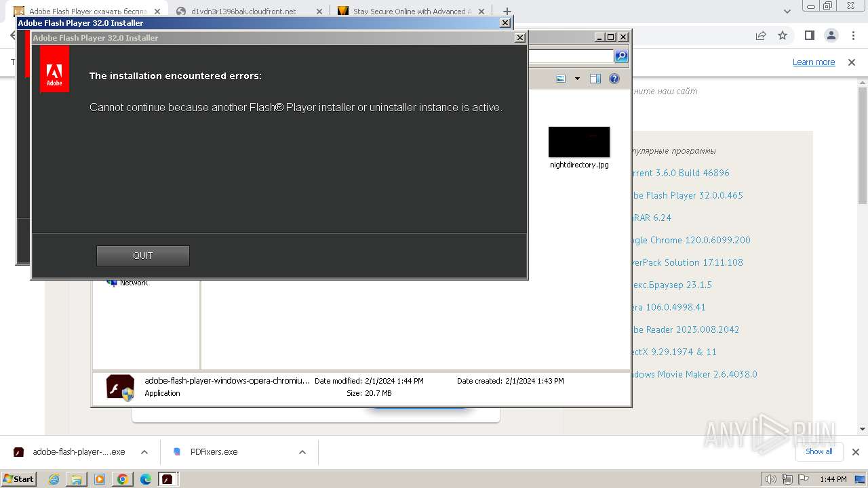Open Explorer help icon
The height and width of the screenshot is (488, 868).
pos(614,79)
